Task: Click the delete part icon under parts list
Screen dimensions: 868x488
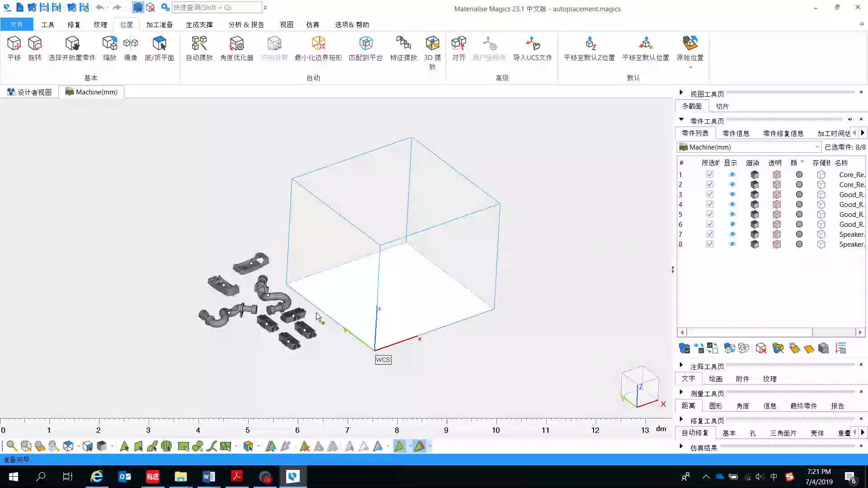Action: pos(761,348)
